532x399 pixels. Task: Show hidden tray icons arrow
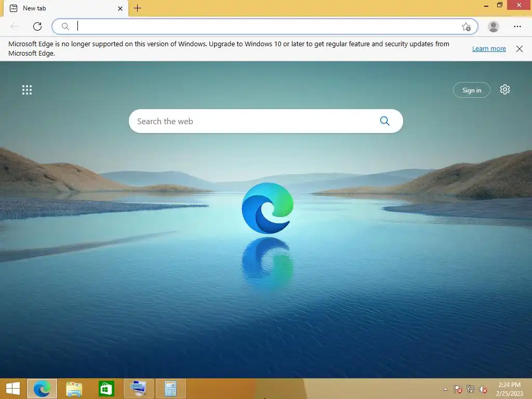[445, 389]
